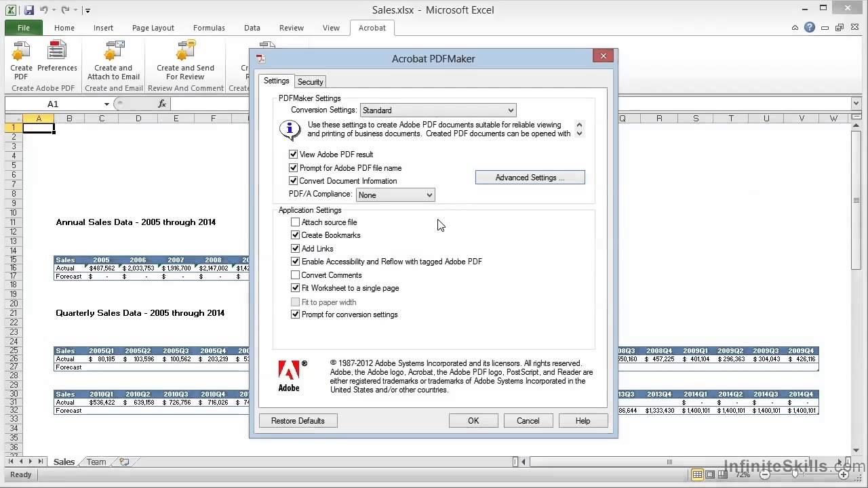Click the horizontal scrollbar thumb
The height and width of the screenshot is (488, 868).
[x=669, y=462]
